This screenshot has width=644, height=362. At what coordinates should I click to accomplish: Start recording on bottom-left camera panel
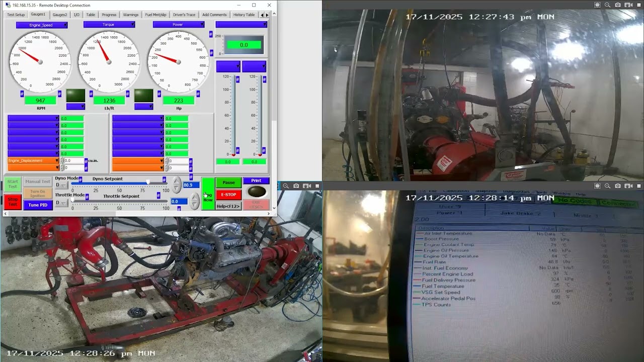point(306,186)
